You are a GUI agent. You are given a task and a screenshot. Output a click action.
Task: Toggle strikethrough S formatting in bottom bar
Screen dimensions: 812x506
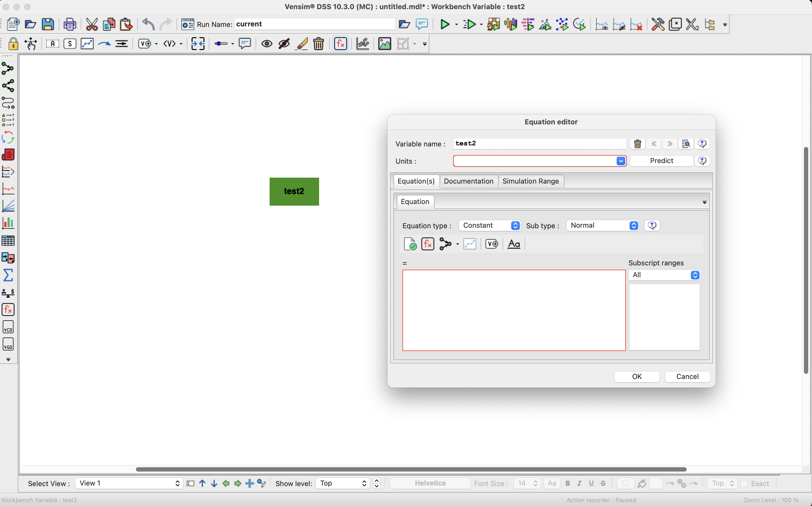coord(603,484)
